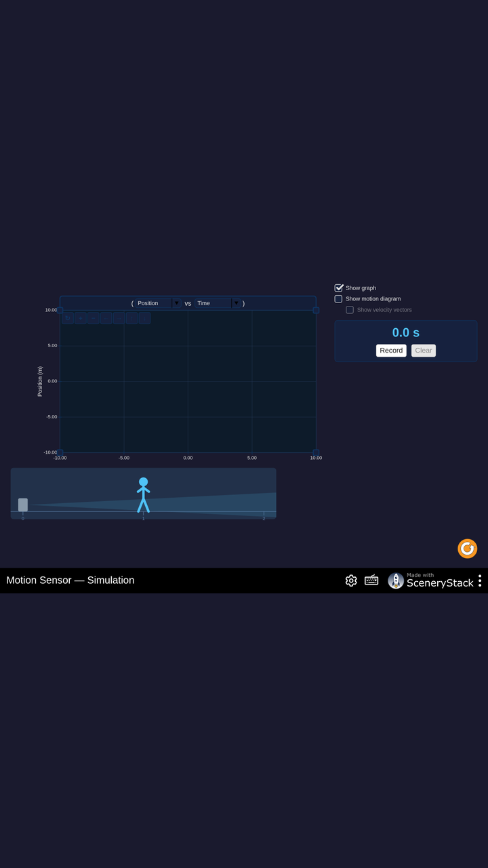
Task: Toggle the Show velocity vectors checkbox
Action: click(350, 310)
